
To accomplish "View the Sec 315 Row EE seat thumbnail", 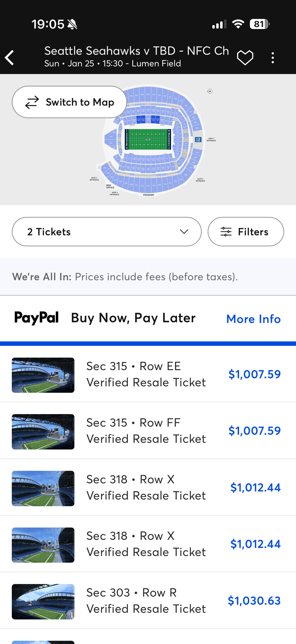I will pyautogui.click(x=43, y=375).
